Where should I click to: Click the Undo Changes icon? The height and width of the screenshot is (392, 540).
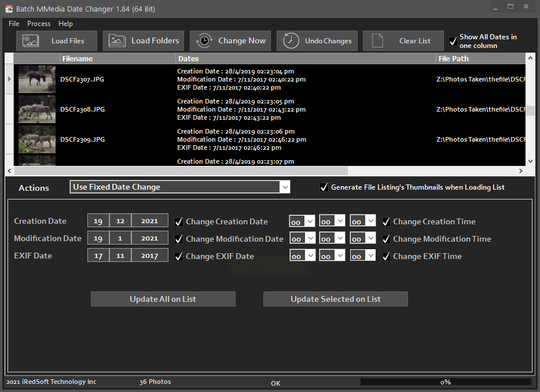point(291,41)
